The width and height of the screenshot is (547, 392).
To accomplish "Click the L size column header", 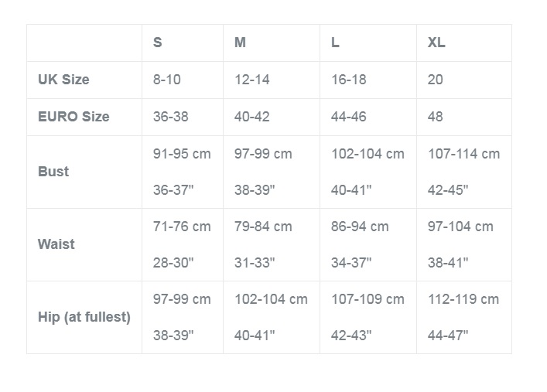I will 335,43.
